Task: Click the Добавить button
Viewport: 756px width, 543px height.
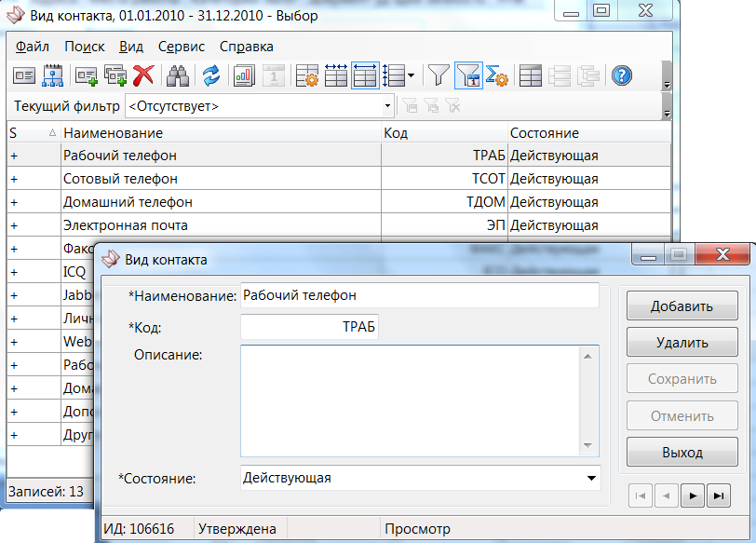Action: pyautogui.click(x=682, y=305)
